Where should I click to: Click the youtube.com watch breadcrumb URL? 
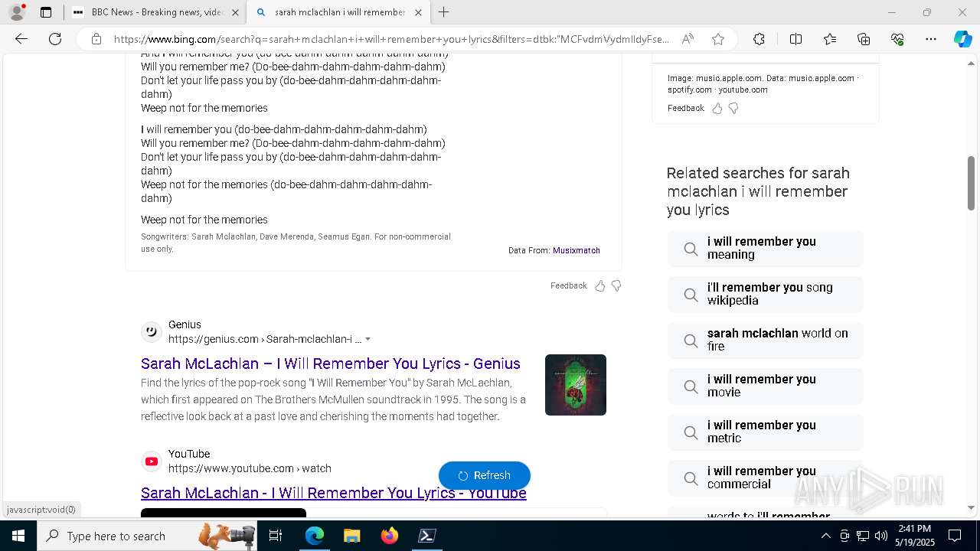pyautogui.click(x=250, y=468)
